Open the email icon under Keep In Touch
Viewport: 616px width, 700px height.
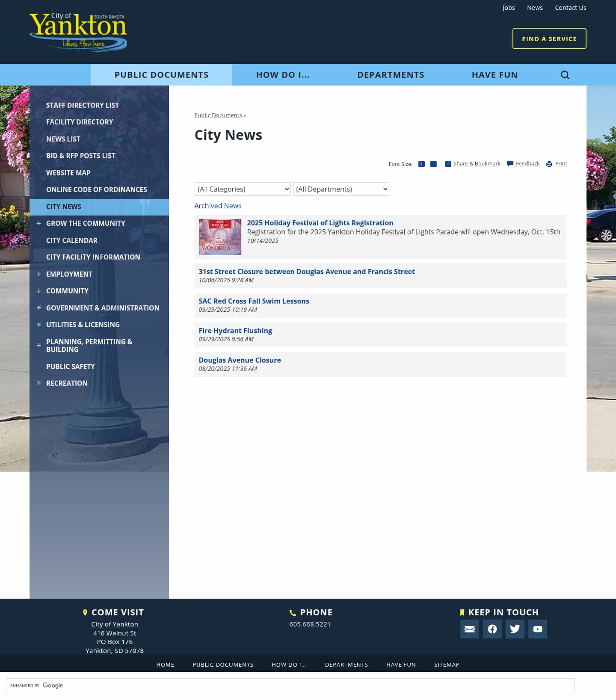tap(469, 629)
